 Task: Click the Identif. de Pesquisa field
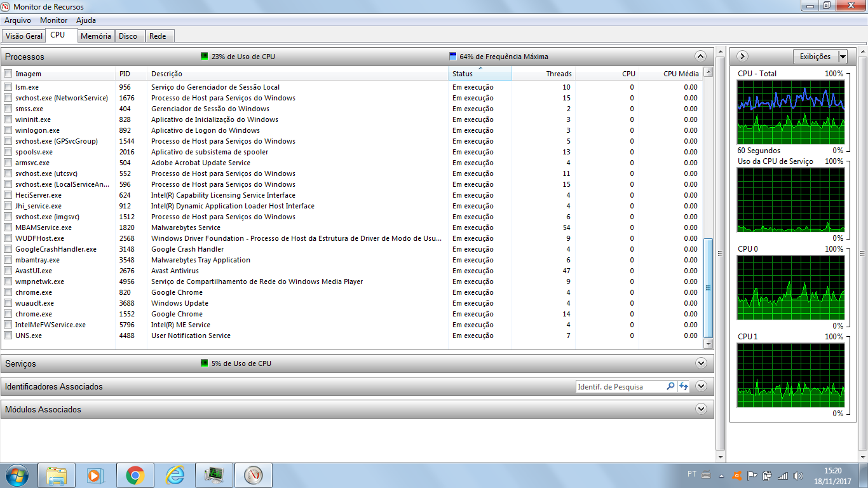click(620, 386)
